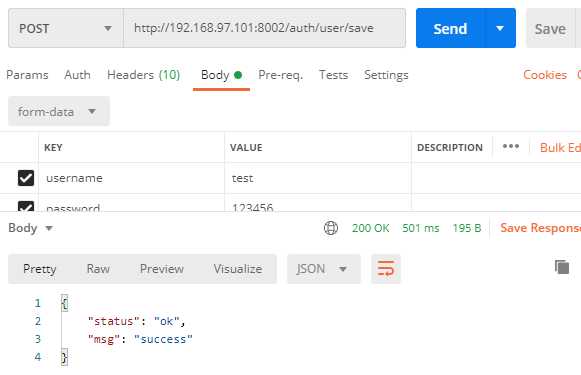Open the form-data body type dropdown
Image resolution: width=581 pixels, height=375 pixels.
59,111
